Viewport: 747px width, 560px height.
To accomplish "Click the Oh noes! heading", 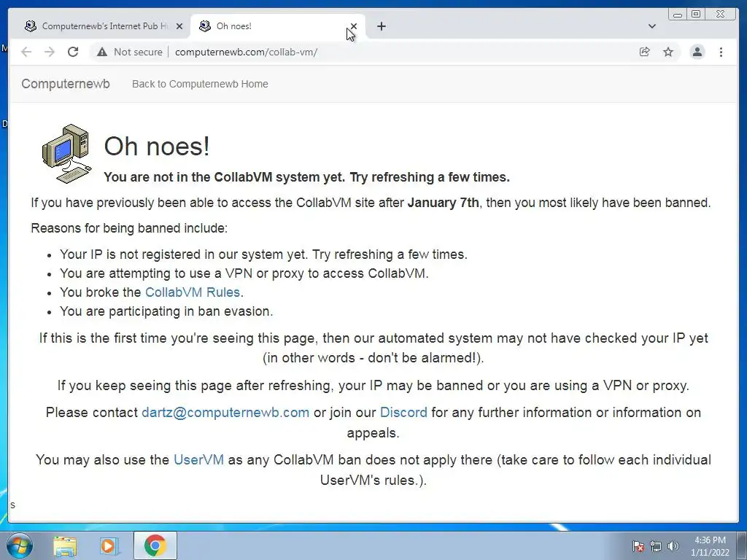I will coord(157,146).
